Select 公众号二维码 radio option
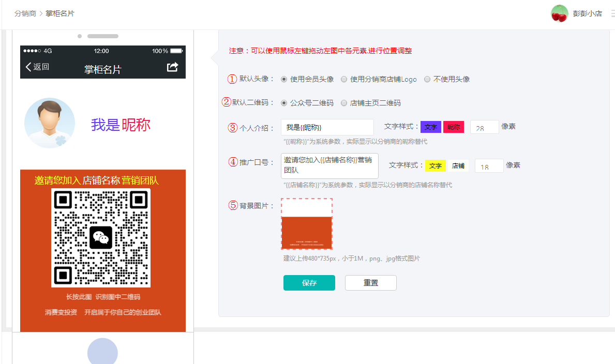Screen dimensions: 615x364 coord(284,103)
